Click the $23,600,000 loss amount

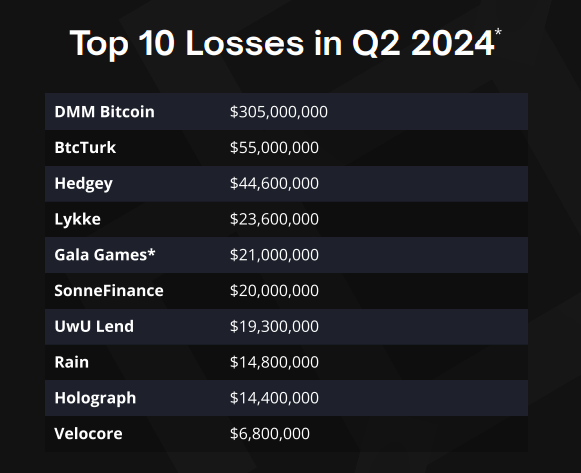[x=274, y=219]
